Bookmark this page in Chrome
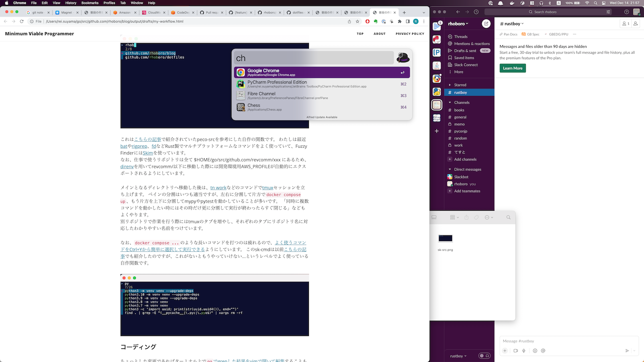This screenshot has height=362, width=644. click(x=358, y=21)
